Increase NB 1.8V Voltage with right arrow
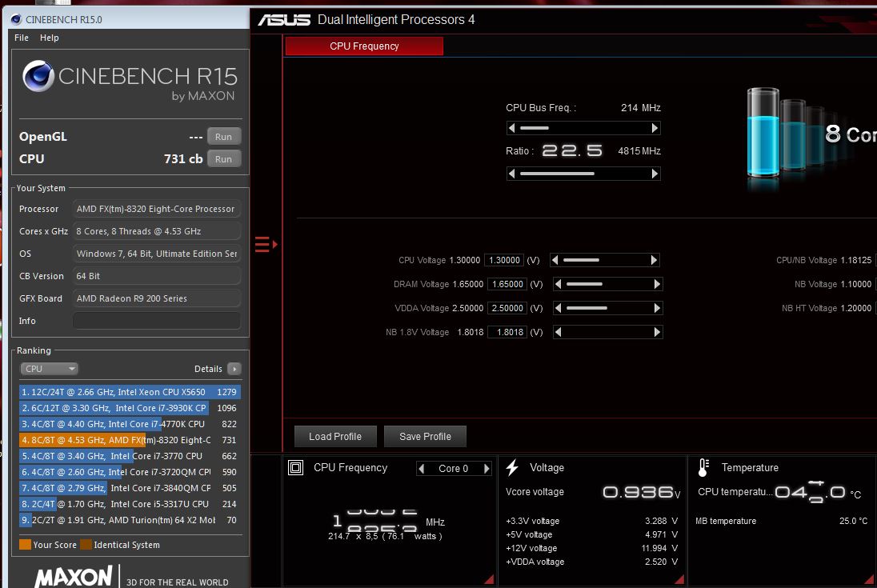The image size is (877, 588). 657,332
